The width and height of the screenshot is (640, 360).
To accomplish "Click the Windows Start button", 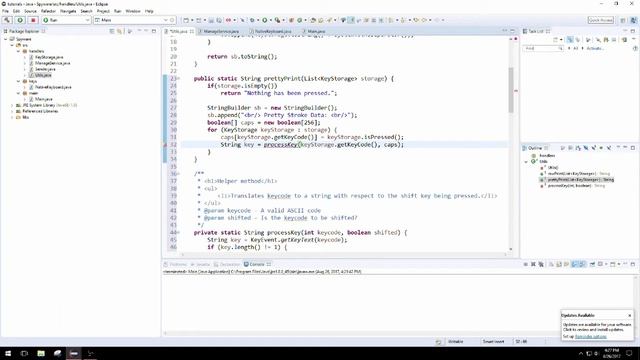I will (7, 353).
